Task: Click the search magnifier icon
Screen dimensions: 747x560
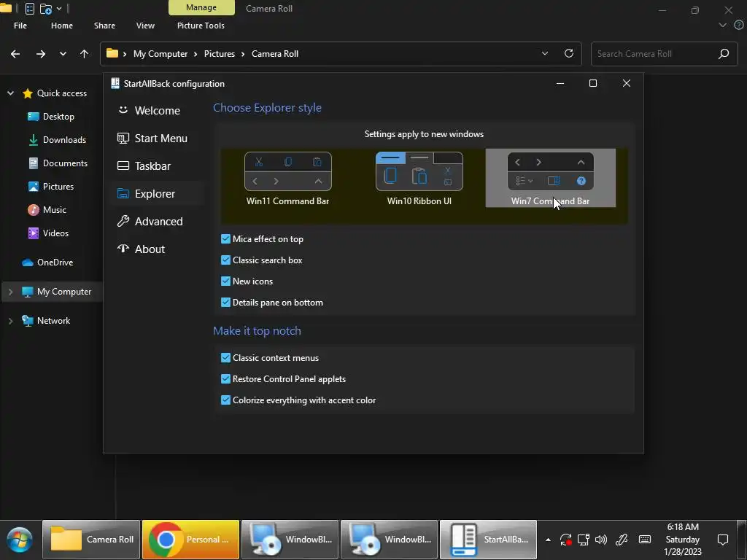Action: [x=724, y=54]
